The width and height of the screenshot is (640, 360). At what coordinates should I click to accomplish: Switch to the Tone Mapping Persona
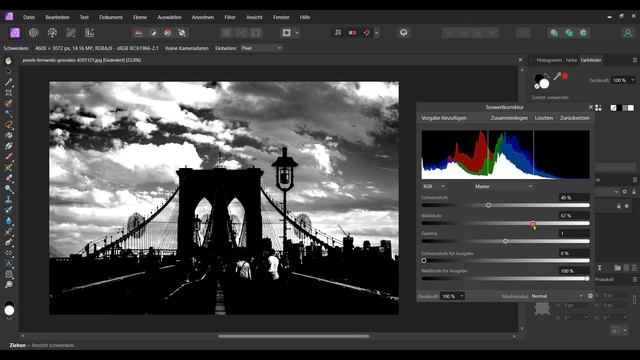click(x=71, y=33)
